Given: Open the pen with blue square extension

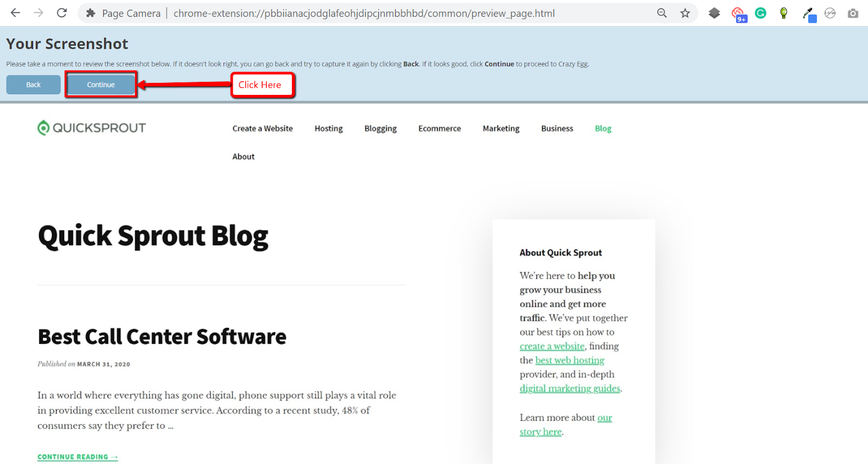Looking at the screenshot, I should [809, 14].
